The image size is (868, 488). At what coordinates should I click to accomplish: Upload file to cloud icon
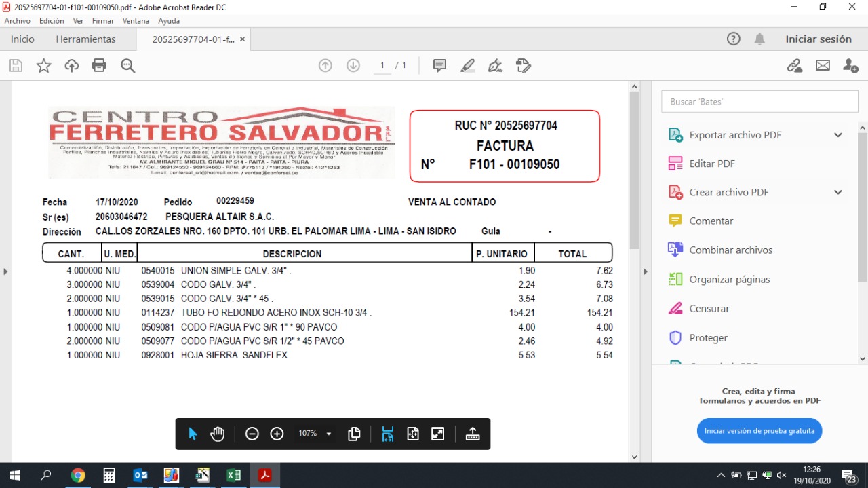(x=71, y=66)
